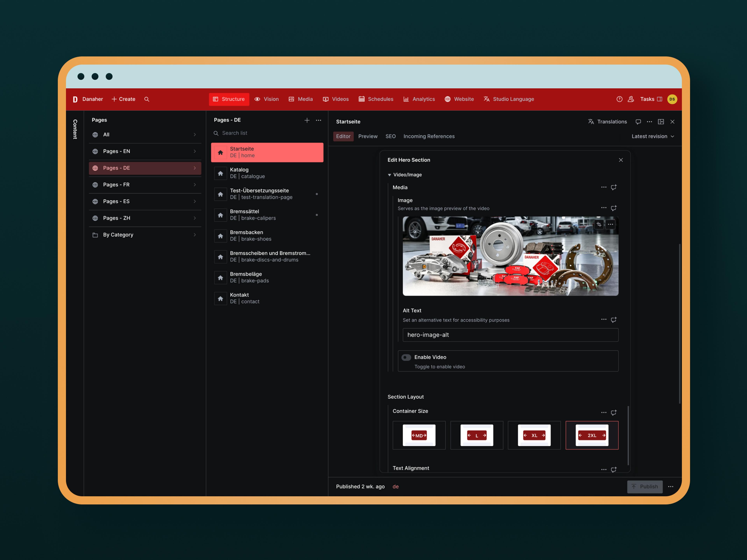Collapse the Video/Image section triangle
The image size is (747, 560).
(389, 175)
